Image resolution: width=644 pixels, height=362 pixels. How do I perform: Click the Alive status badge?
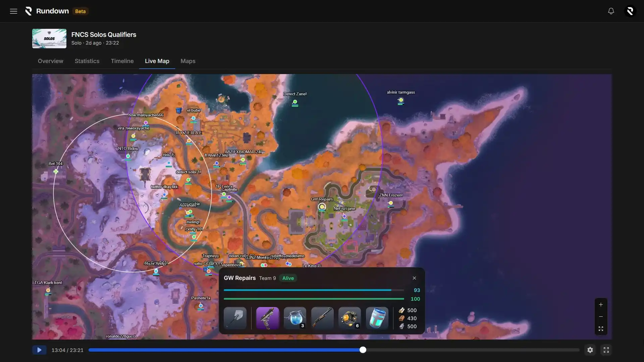(x=288, y=278)
